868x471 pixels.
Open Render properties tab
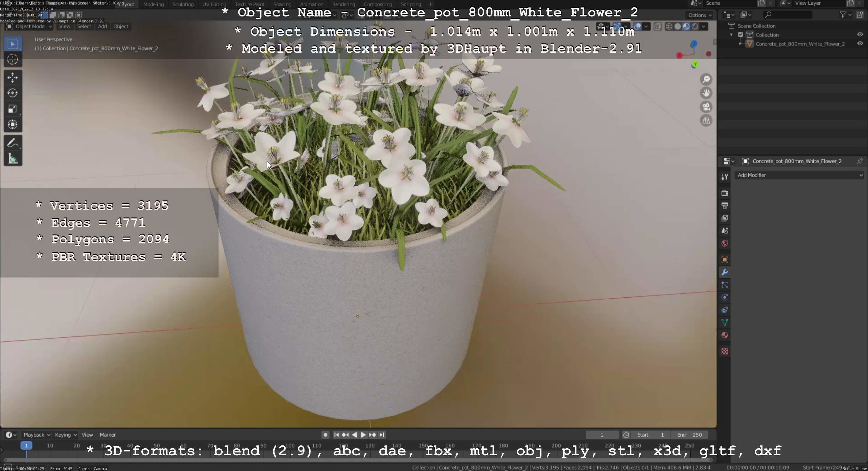725,193
